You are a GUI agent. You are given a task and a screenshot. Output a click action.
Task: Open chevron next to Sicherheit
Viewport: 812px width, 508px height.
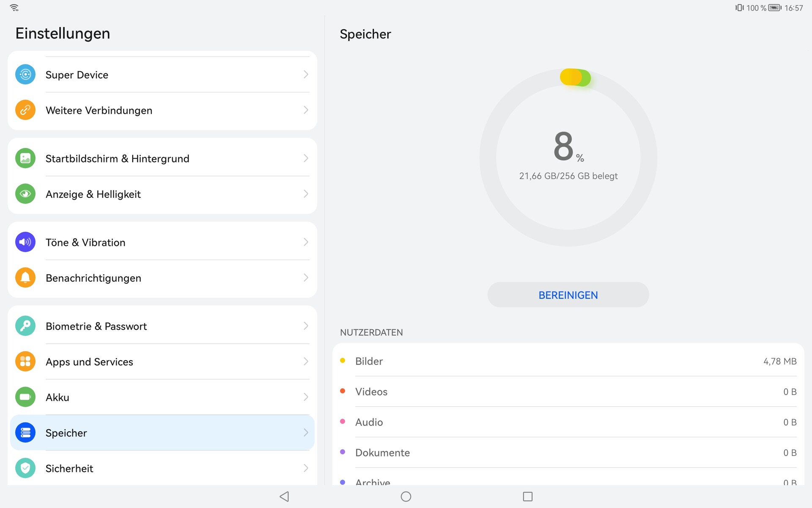pos(306,468)
